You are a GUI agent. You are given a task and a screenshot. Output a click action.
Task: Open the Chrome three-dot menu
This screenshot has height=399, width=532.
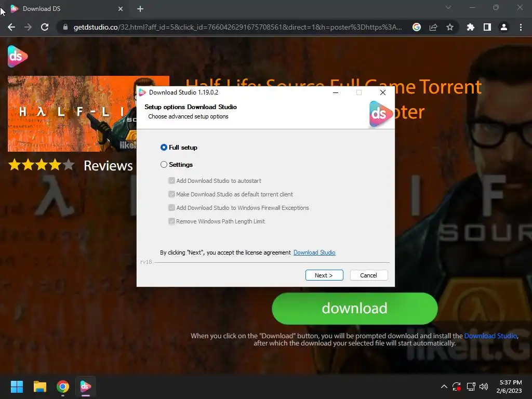(x=521, y=27)
